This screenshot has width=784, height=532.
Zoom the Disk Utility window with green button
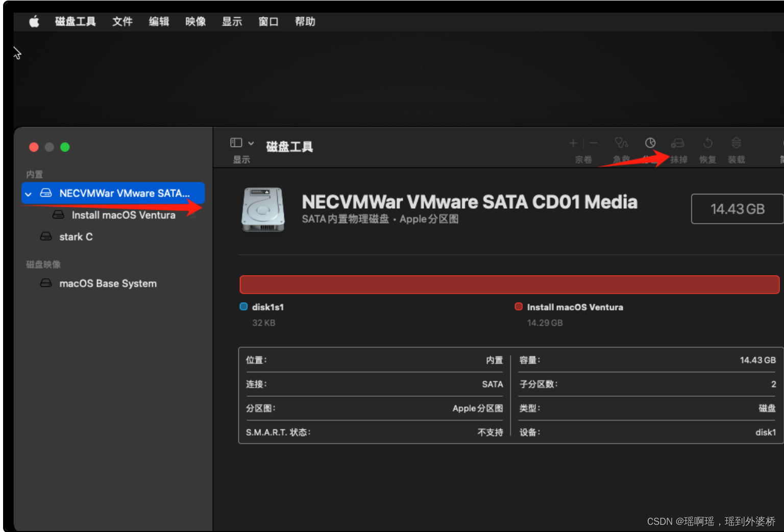tap(65, 147)
